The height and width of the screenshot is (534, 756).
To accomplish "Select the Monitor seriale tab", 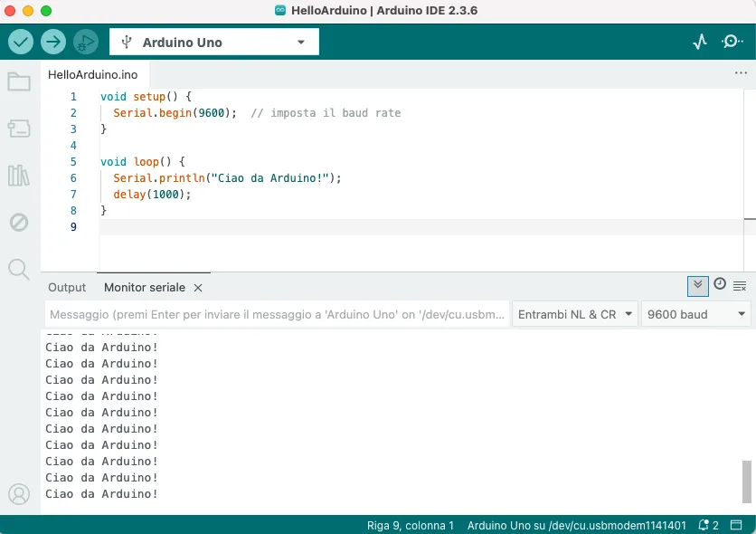I will (x=145, y=288).
